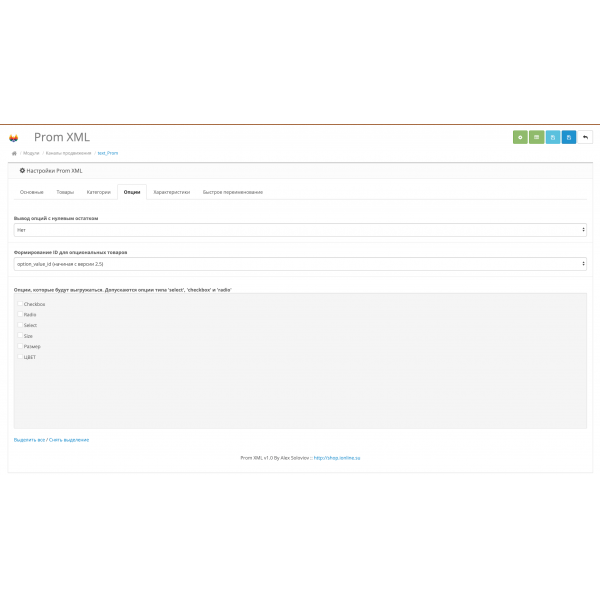Image resolution: width=600 pixels, height=600 pixels.
Task: Open the shop link in the footer
Action: click(x=337, y=458)
